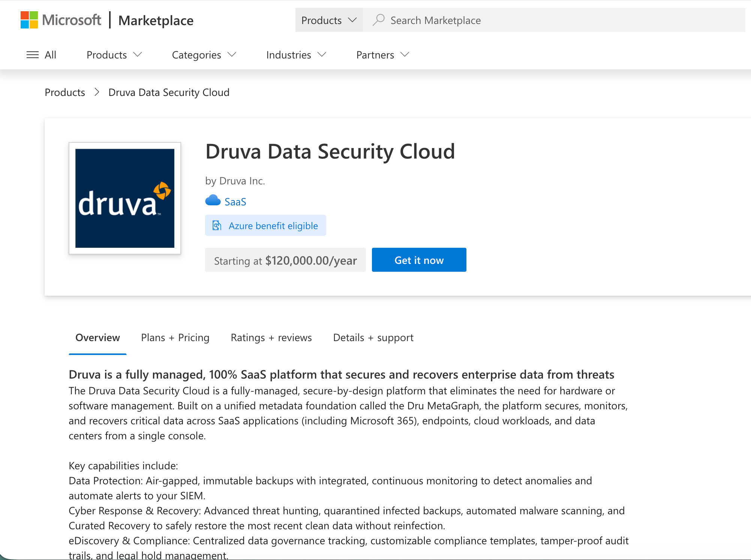Switch to Ratings + reviews tab
The image size is (751, 560).
pyautogui.click(x=271, y=338)
